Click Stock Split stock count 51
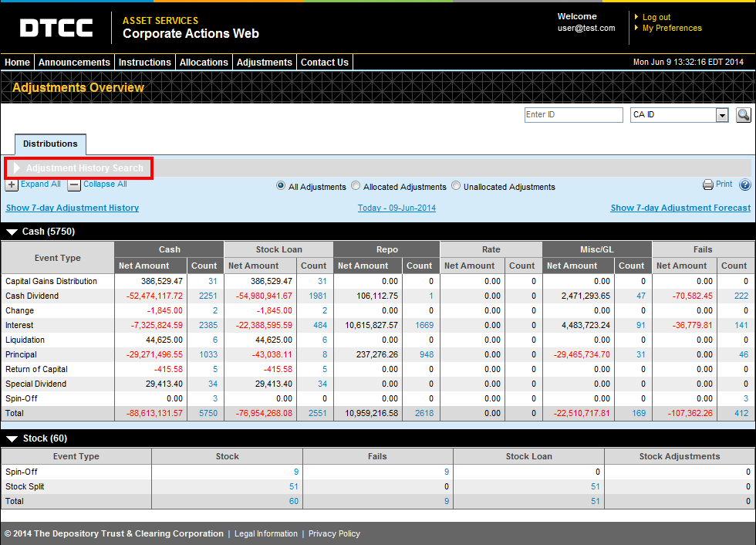Screen dimensions: 756x545 pyautogui.click(x=294, y=487)
